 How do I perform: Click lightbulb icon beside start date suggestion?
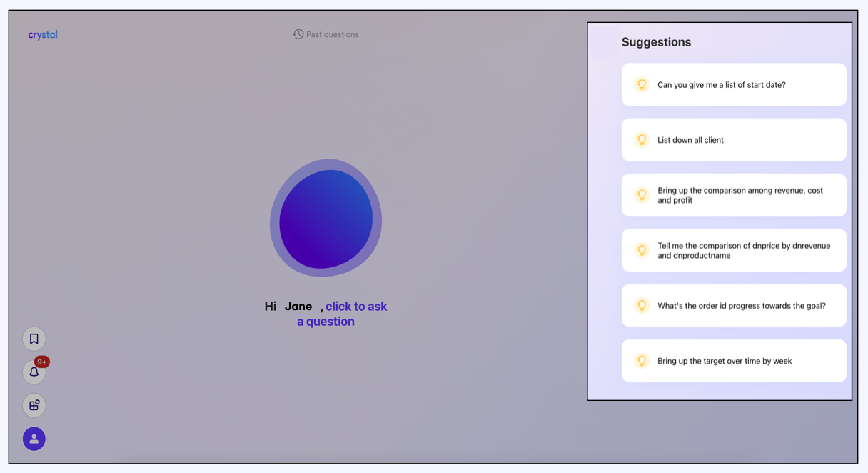tap(642, 84)
